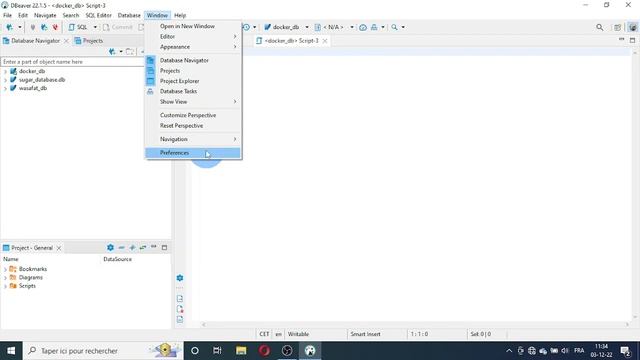640x360 pixels.
Task: Open Opera from the taskbar
Action: pos(264,351)
